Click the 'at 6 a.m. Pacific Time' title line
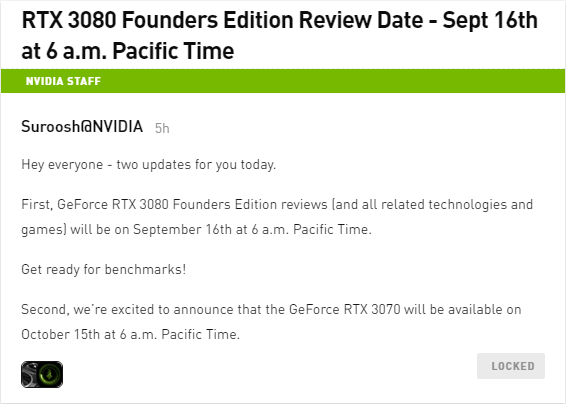Image resolution: width=566 pixels, height=404 pixels. (128, 51)
